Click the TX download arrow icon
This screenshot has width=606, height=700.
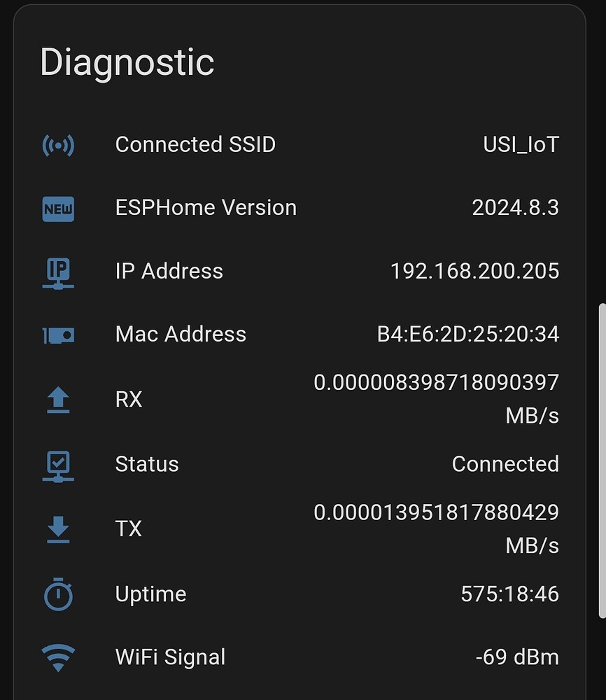point(58,530)
